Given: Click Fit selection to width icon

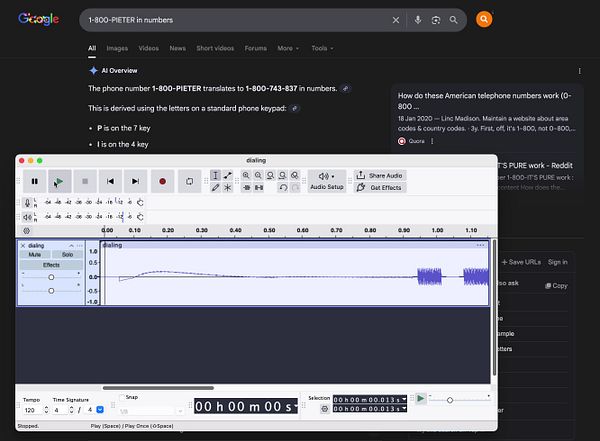Looking at the screenshot, I should coord(271,175).
